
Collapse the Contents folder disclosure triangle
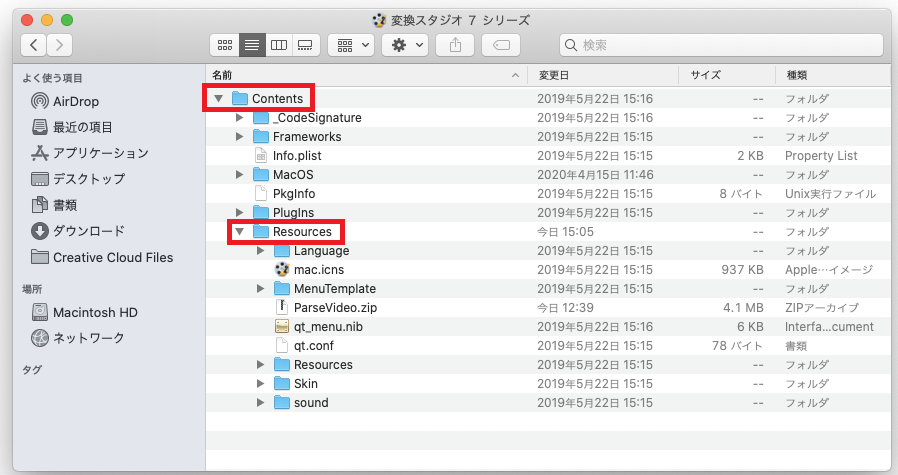click(218, 99)
